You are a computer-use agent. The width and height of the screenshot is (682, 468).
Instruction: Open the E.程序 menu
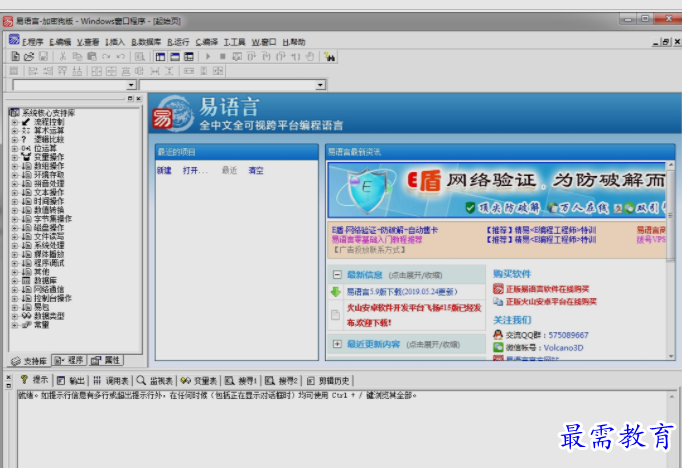click(x=33, y=42)
